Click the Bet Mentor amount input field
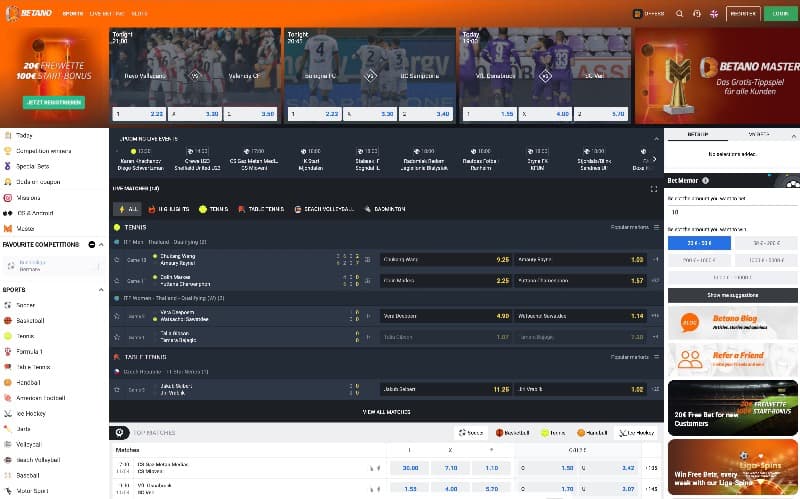This screenshot has width=800, height=499. click(x=733, y=212)
